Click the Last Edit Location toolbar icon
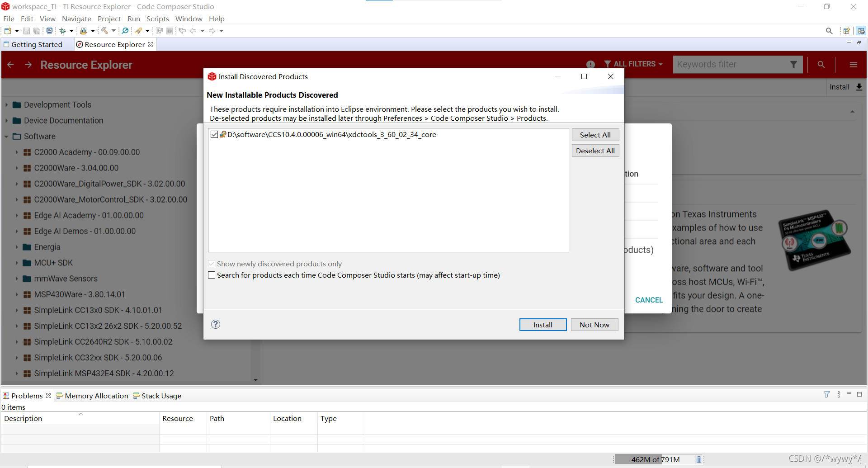868x468 pixels. coord(182,31)
